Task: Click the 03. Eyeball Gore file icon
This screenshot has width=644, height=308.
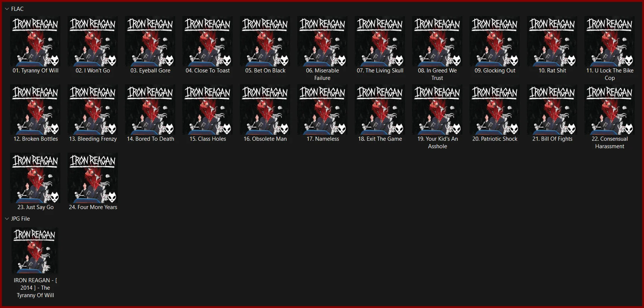Action: point(150,41)
